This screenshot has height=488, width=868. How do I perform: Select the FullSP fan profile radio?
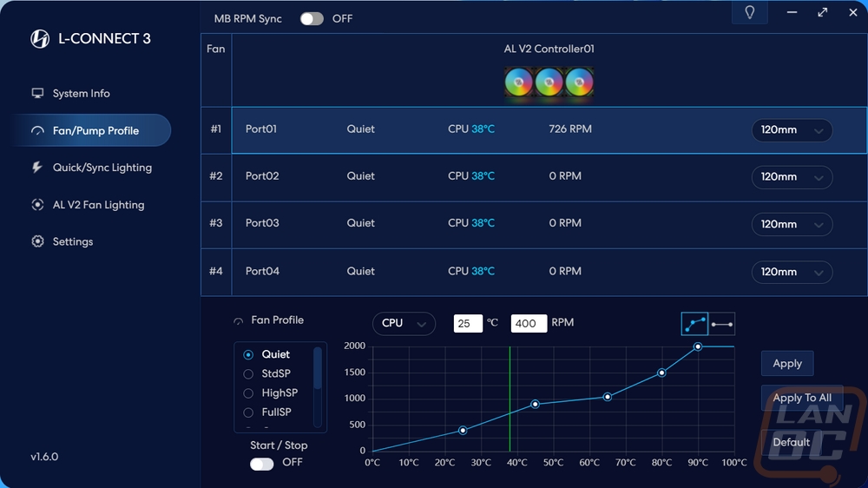[x=248, y=412]
